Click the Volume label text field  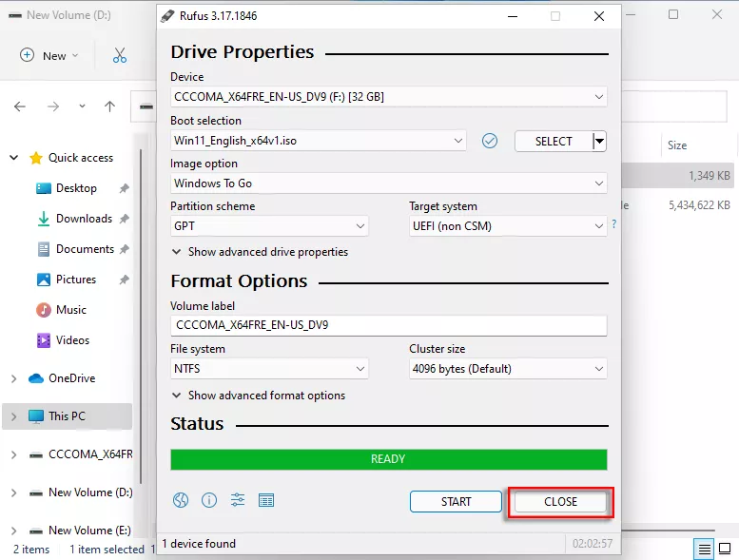(388, 325)
